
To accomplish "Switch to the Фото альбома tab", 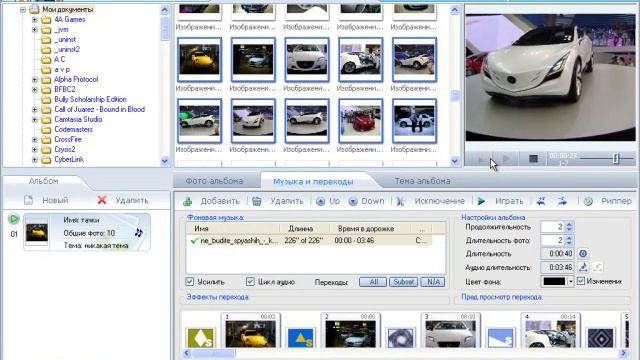I will pyautogui.click(x=214, y=181).
